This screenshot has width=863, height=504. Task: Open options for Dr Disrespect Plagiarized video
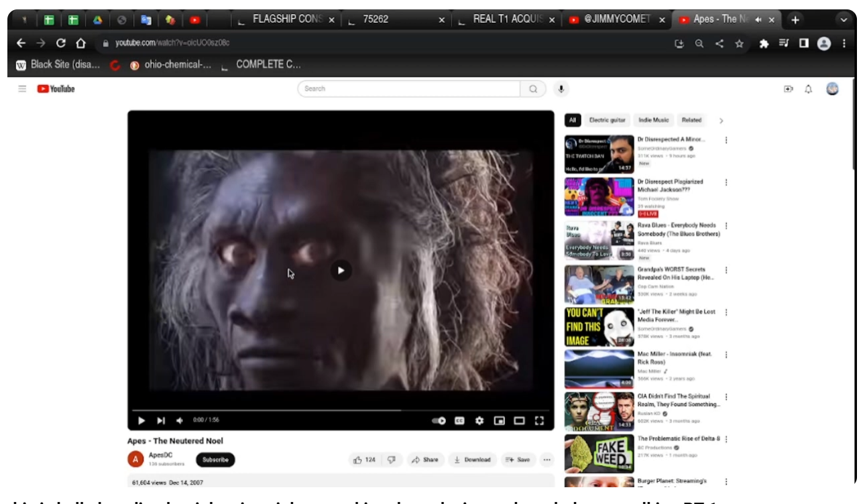pos(726,182)
